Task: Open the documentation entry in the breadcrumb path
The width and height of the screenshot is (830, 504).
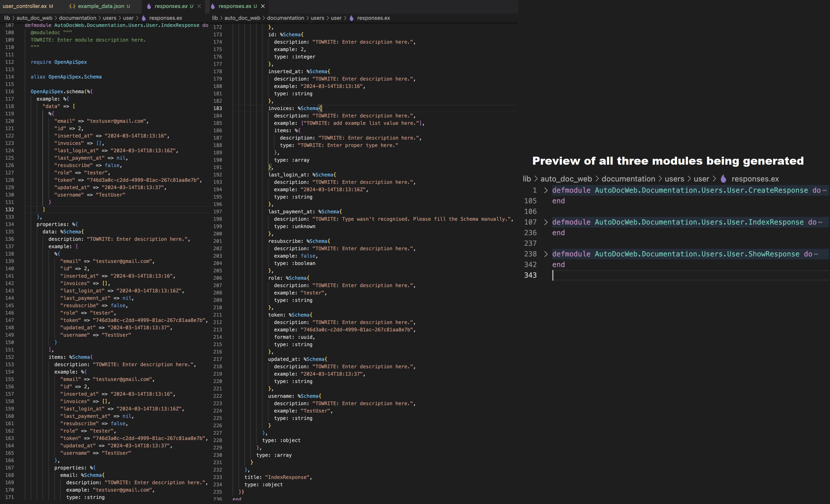Action: [78, 18]
